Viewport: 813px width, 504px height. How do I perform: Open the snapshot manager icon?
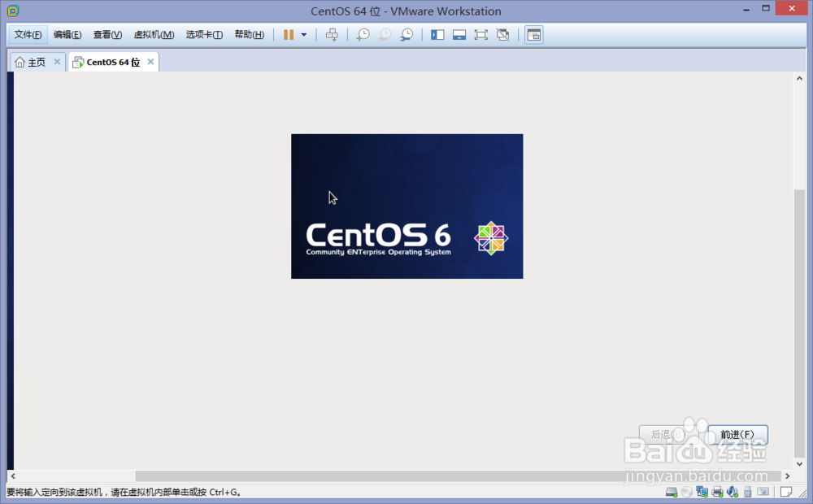(406, 35)
